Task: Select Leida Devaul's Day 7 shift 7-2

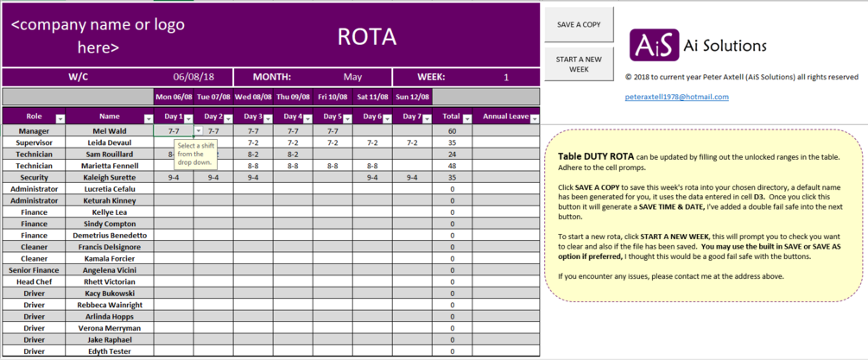Action: (413, 142)
